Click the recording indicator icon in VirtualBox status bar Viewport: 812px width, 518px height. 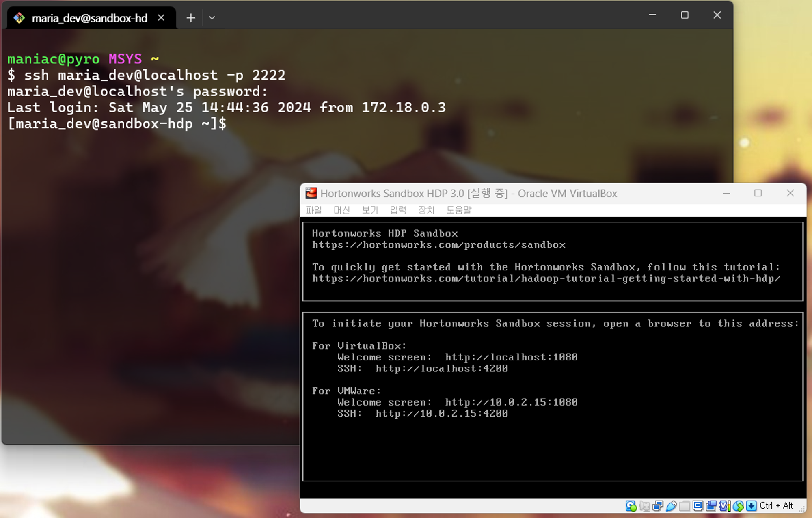(x=711, y=506)
